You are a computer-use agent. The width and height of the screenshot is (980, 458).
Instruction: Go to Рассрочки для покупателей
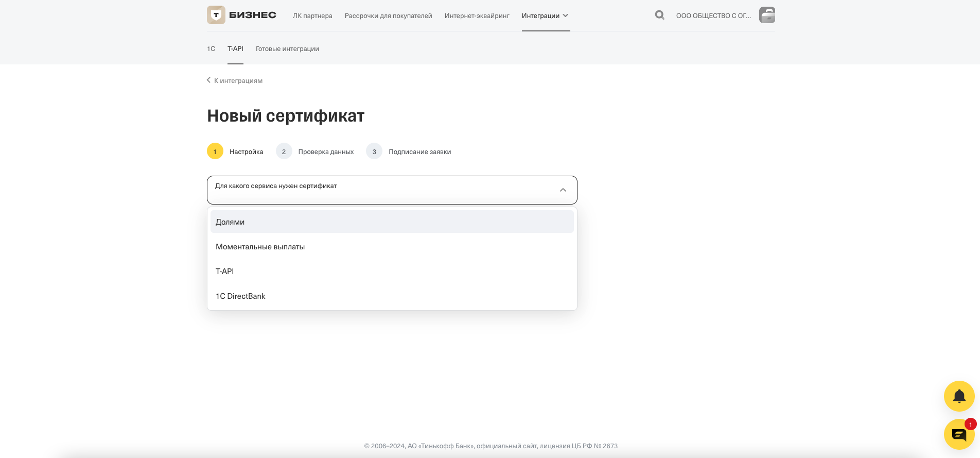(389, 15)
